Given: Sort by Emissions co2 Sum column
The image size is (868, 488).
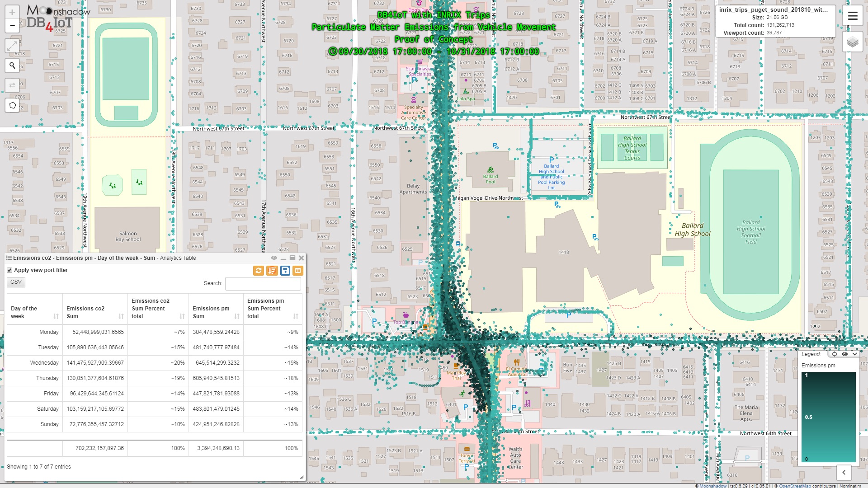Looking at the screenshot, I should 95,309.
